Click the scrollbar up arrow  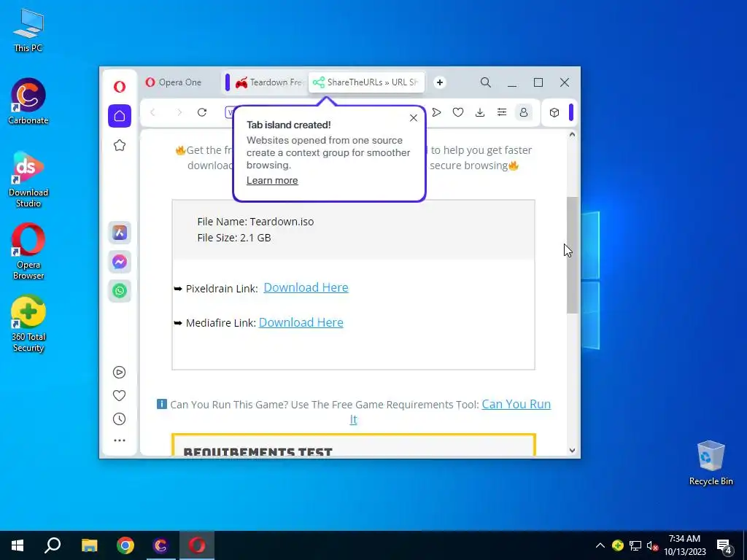point(572,135)
